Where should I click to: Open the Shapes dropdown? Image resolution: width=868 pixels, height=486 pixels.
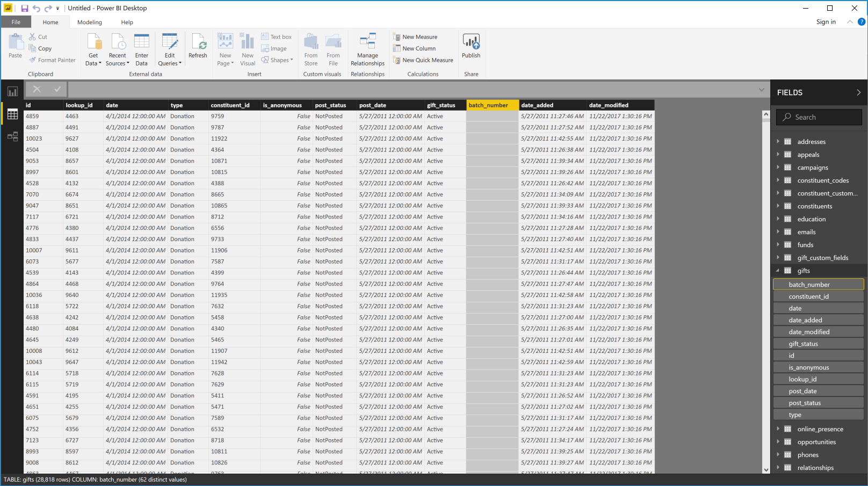pos(277,60)
